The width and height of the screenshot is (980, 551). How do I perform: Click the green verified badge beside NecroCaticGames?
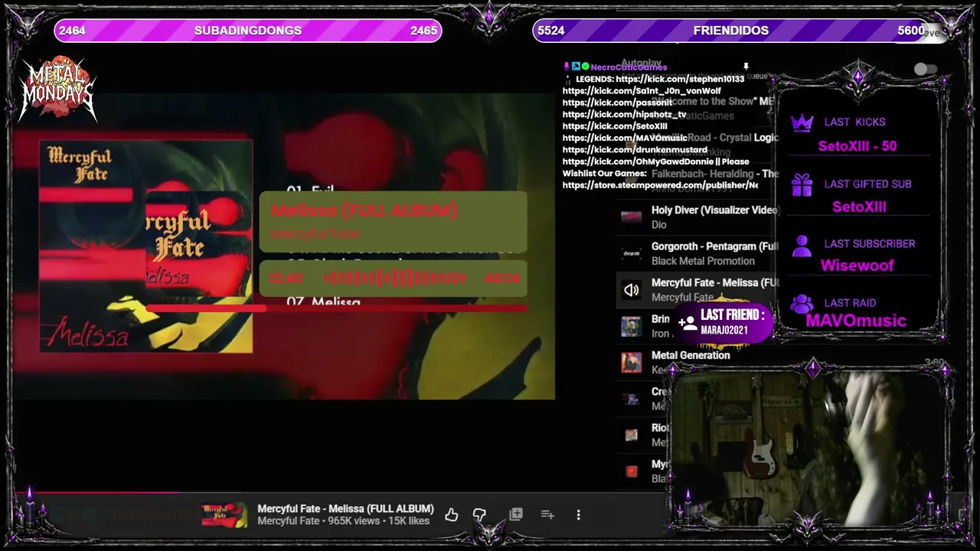pyautogui.click(x=585, y=67)
